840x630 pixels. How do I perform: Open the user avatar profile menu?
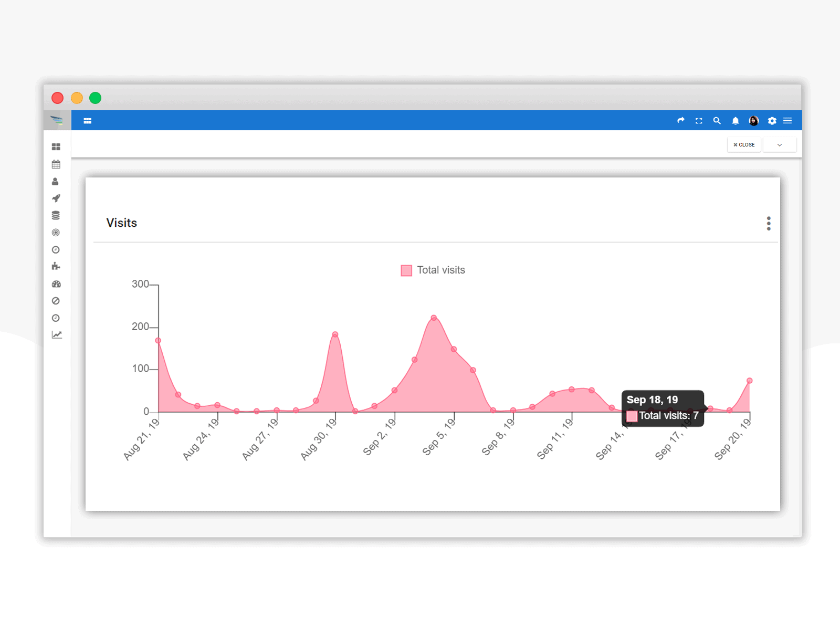pyautogui.click(x=754, y=121)
